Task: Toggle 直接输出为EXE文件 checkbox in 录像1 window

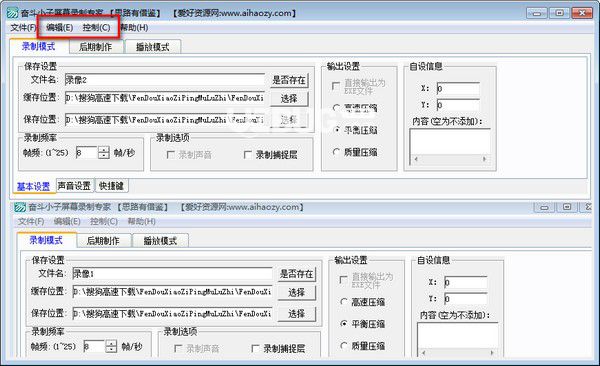Action: (x=344, y=280)
